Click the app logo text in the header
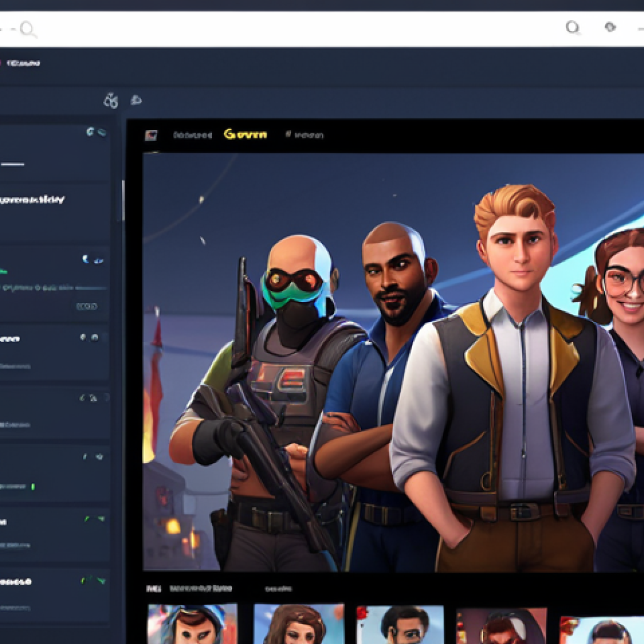 [23, 64]
